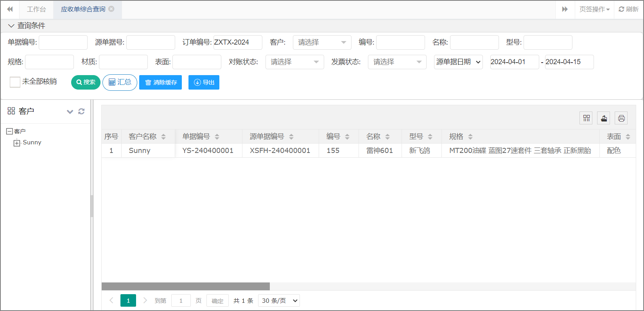Viewport: 644px width, 311px height.
Task: Click the 清除缓存 button
Action: (161, 83)
